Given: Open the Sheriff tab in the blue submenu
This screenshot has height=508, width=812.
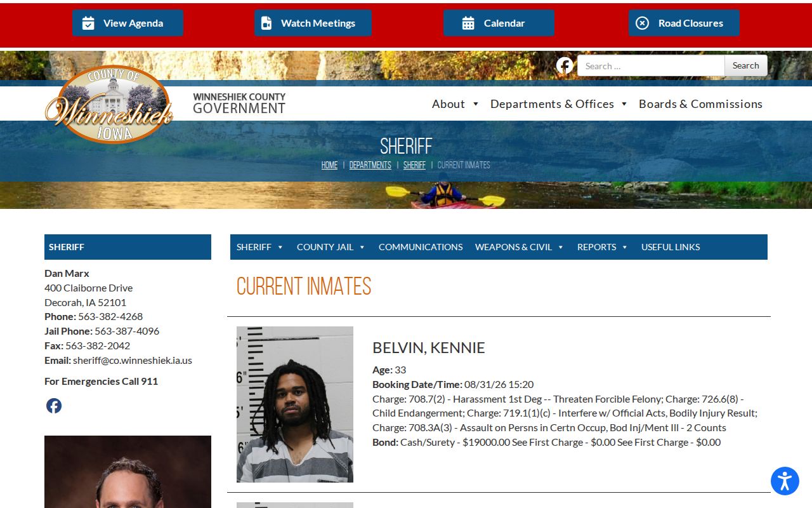Looking at the screenshot, I should tap(254, 247).
